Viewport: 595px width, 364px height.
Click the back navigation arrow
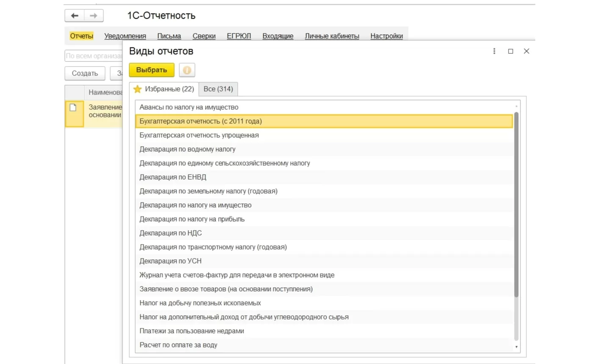tap(75, 16)
